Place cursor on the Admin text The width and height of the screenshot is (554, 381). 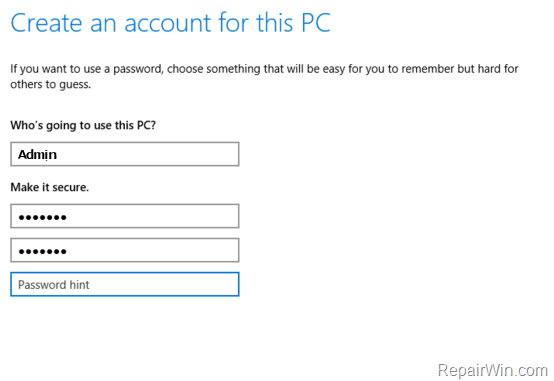37,154
